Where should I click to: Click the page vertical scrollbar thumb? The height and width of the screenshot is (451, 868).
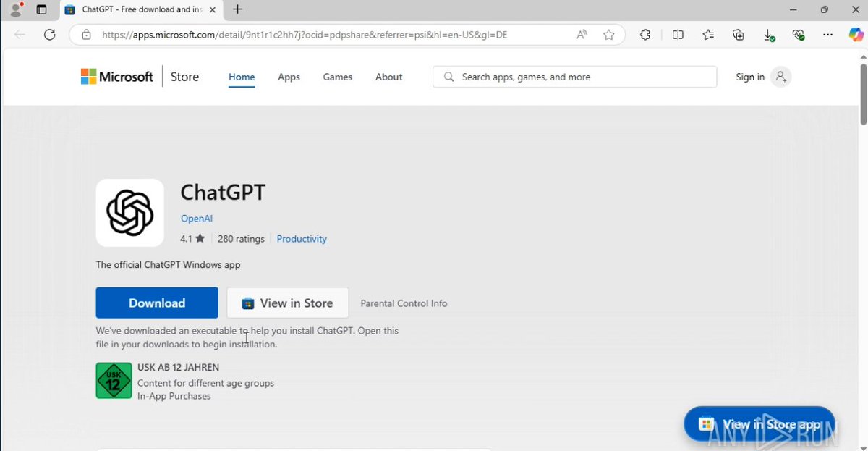(863, 94)
